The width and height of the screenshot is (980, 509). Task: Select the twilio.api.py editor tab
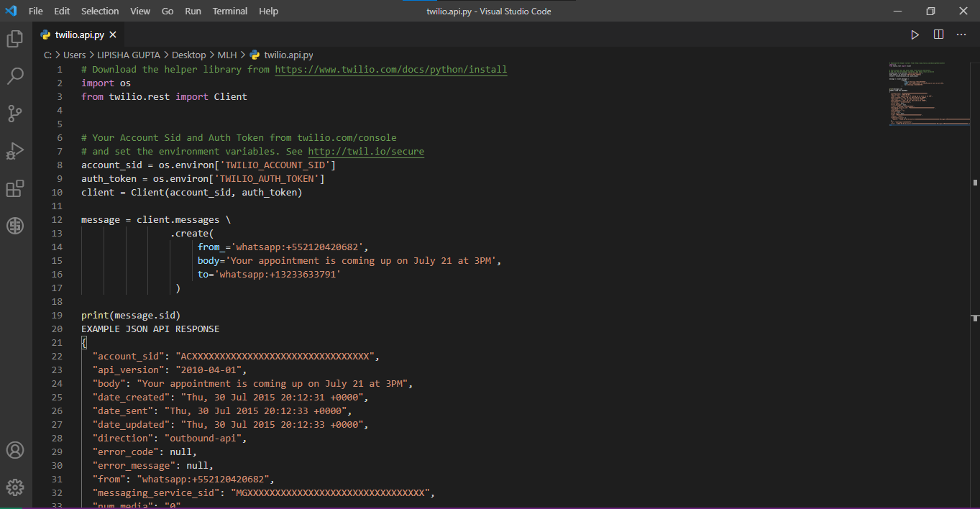(x=79, y=35)
